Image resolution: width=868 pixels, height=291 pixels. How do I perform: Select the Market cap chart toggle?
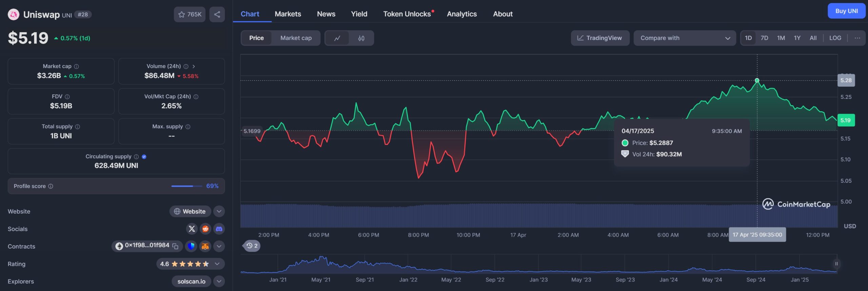point(296,38)
